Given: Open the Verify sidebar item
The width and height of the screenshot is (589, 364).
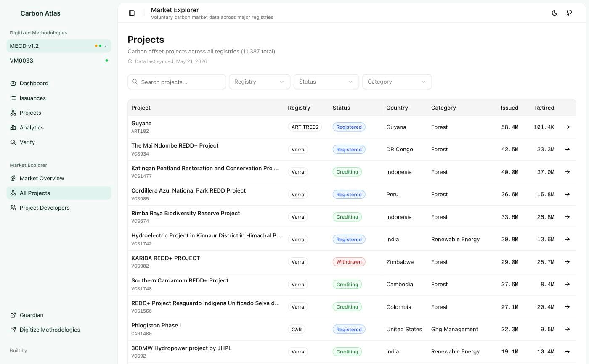Looking at the screenshot, I should (59, 142).
